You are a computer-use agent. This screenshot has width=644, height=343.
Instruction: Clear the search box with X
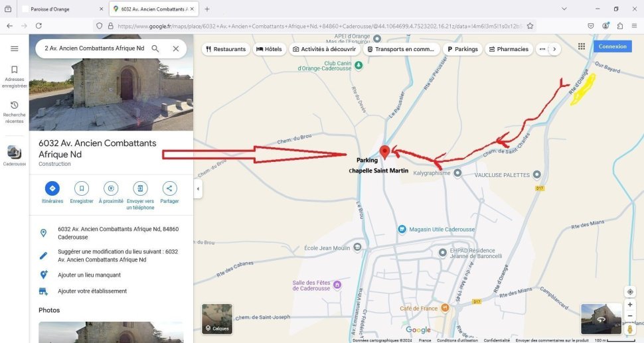point(176,48)
